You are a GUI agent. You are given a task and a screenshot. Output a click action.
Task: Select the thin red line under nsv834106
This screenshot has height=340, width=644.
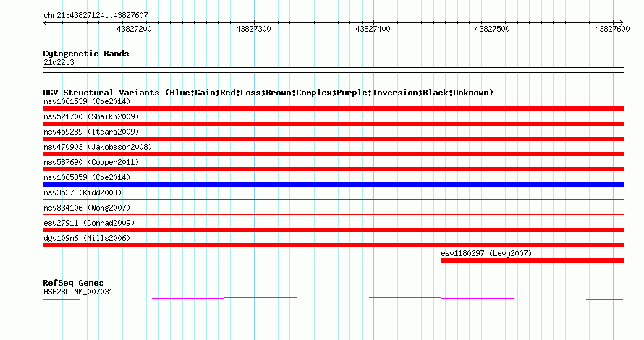pos(333,214)
